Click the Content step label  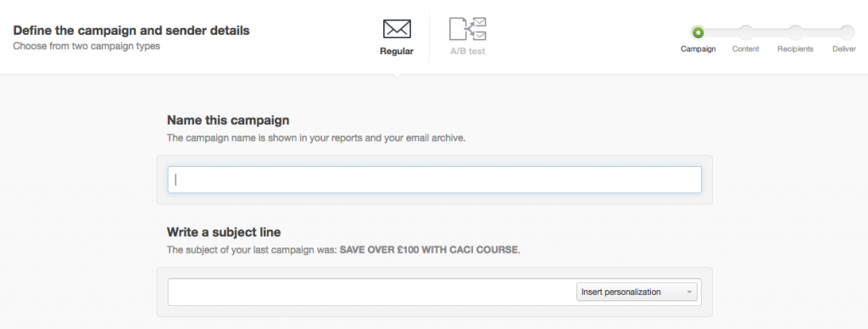(x=746, y=48)
